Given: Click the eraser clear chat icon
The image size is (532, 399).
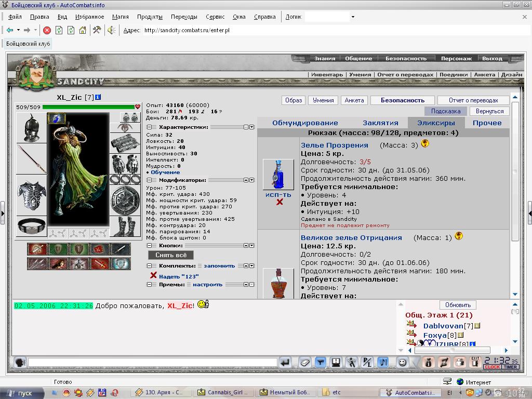Looking at the screenshot, I should (x=305, y=362).
